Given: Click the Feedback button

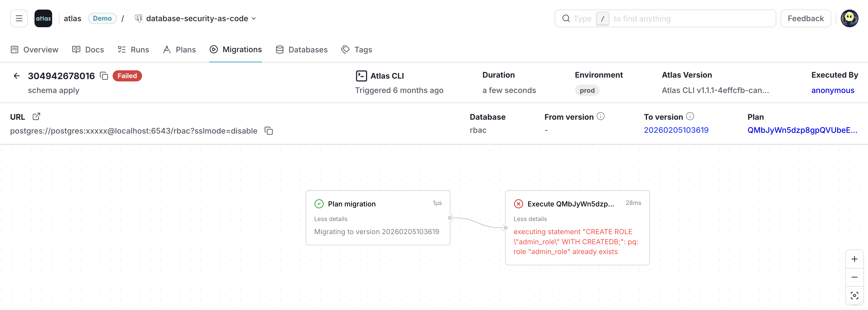Looking at the screenshot, I should pos(805,19).
